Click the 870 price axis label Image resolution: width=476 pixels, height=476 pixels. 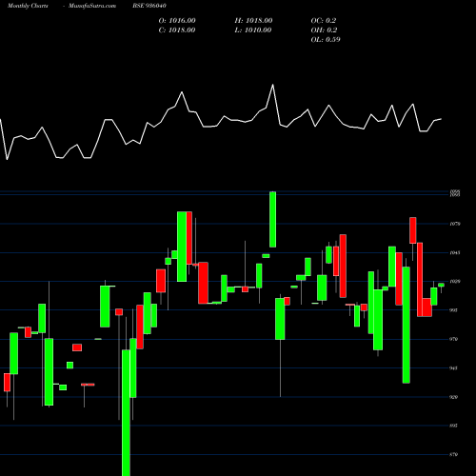click(454, 454)
